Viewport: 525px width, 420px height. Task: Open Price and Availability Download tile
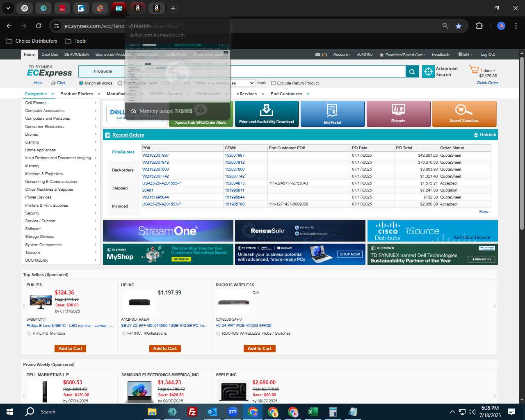[x=267, y=114]
